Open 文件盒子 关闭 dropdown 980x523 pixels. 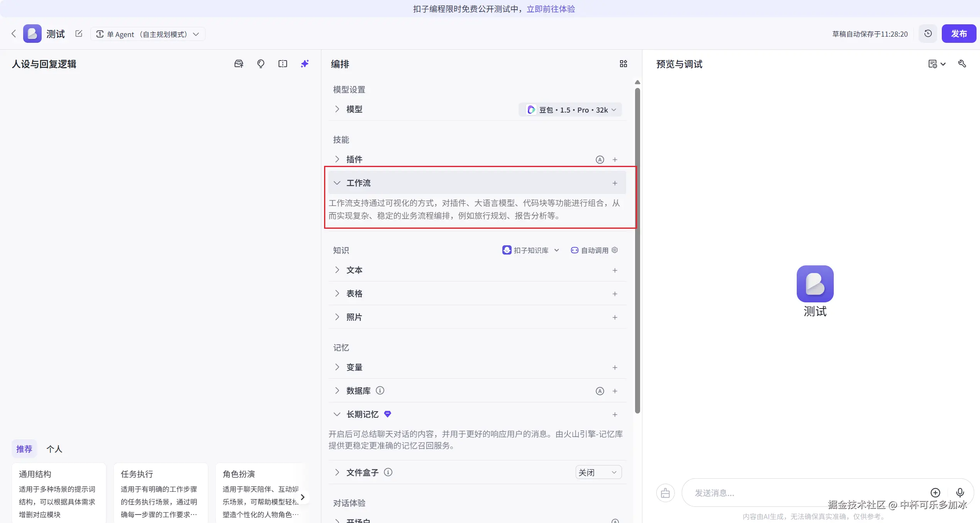point(598,472)
